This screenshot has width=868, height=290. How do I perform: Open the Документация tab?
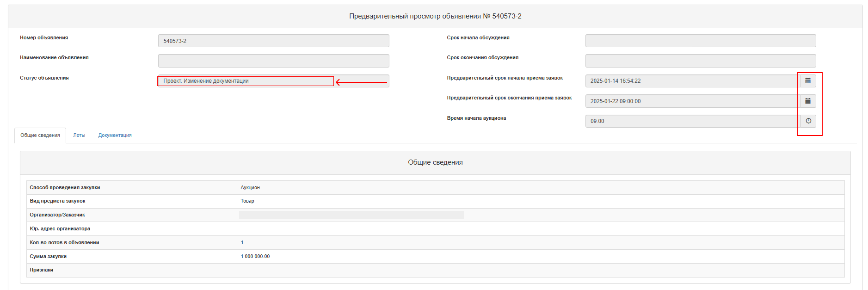pos(115,136)
